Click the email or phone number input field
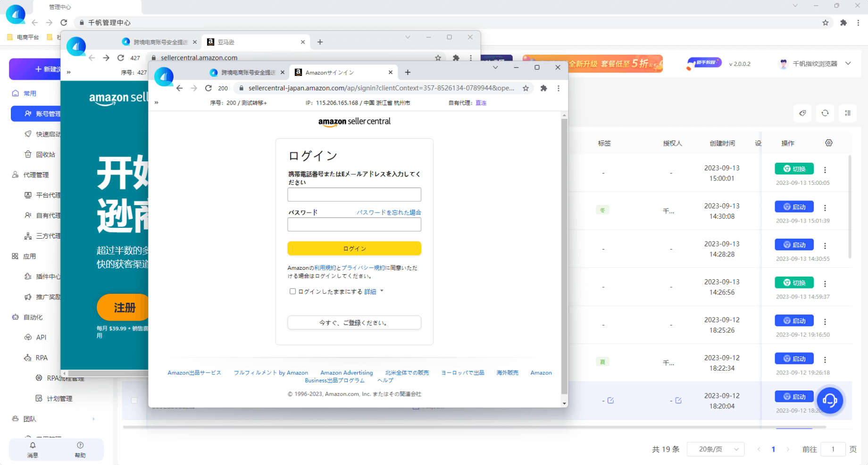868x465 pixels. point(354,195)
